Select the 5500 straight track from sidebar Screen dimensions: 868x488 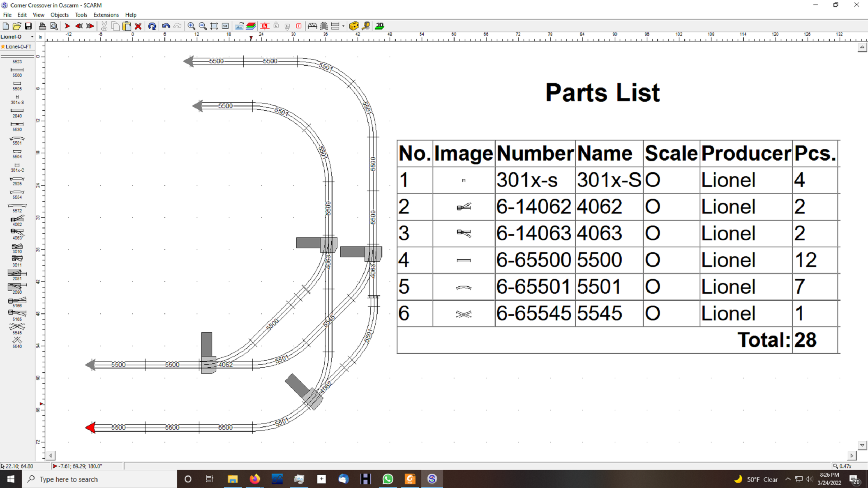click(x=17, y=71)
